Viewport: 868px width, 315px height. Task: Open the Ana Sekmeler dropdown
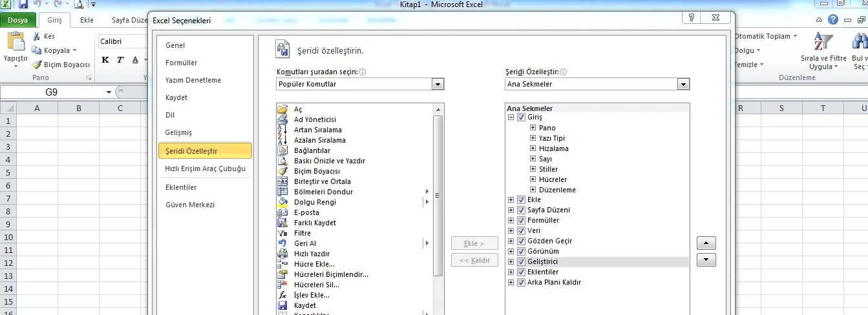click(x=683, y=84)
